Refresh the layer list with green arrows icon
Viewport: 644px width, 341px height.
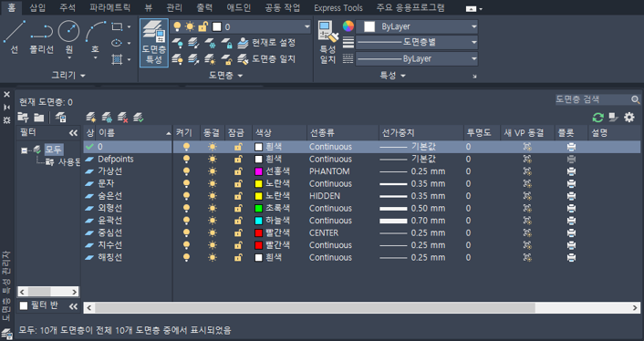pyautogui.click(x=598, y=118)
